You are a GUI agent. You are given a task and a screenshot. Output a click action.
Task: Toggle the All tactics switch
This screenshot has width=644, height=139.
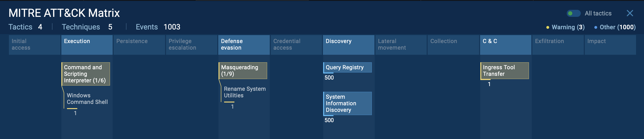point(573,14)
